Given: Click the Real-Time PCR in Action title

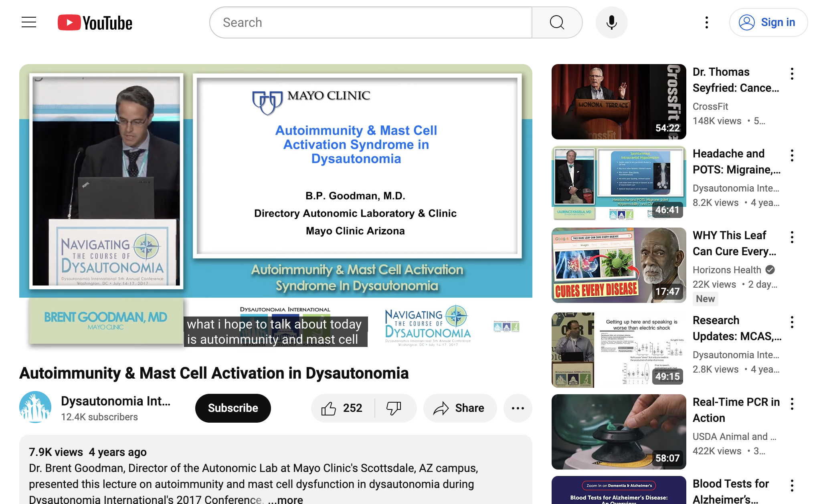Looking at the screenshot, I should point(736,410).
